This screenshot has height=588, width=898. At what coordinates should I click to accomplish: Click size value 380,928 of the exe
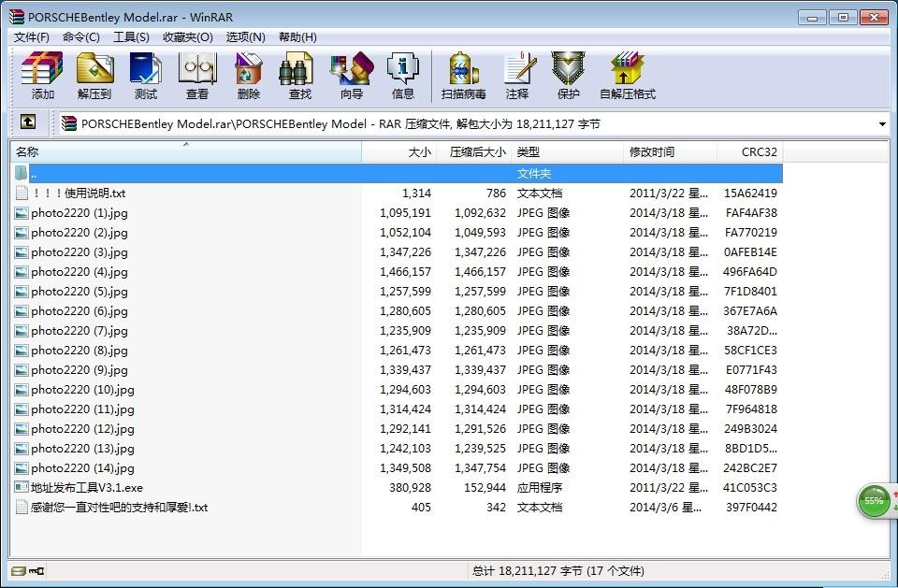(410, 488)
